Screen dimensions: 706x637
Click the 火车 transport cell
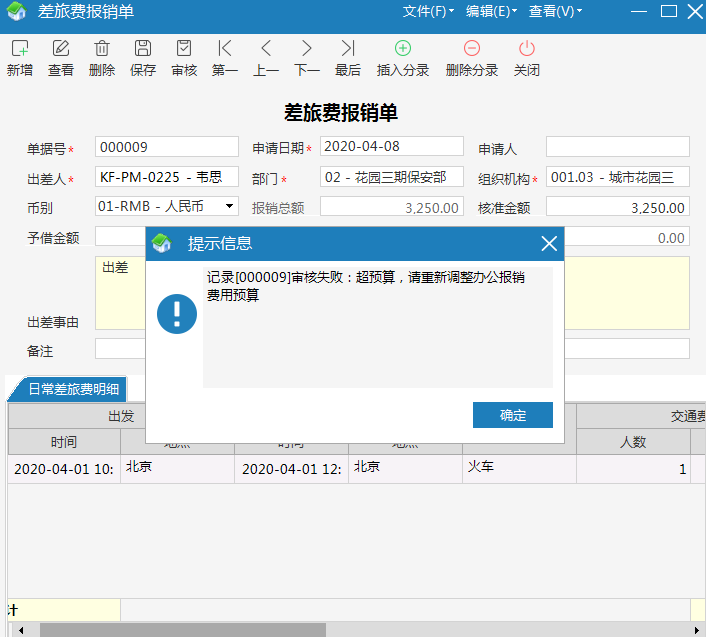[519, 469]
